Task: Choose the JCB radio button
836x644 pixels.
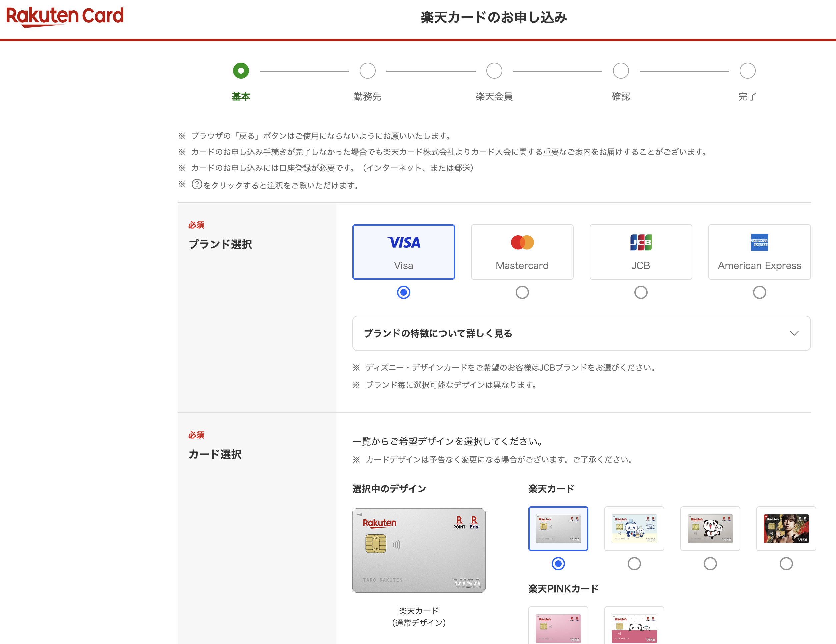Action: (x=641, y=293)
